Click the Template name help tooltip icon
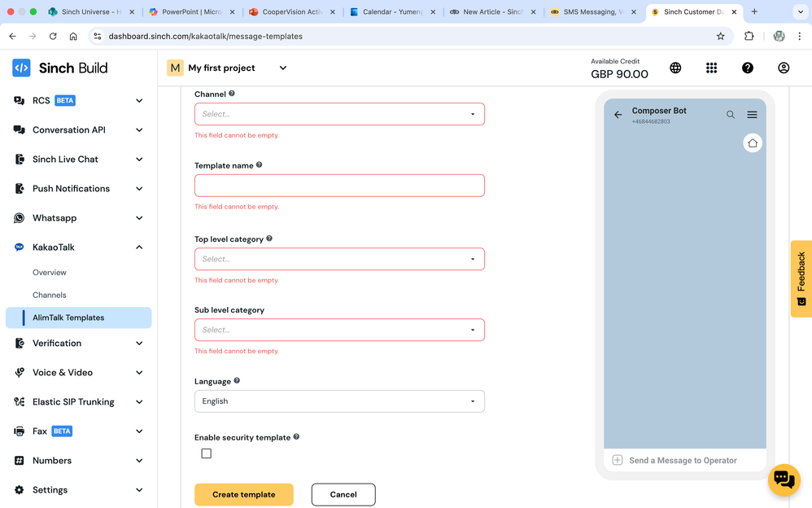This screenshot has width=812, height=508. point(259,164)
